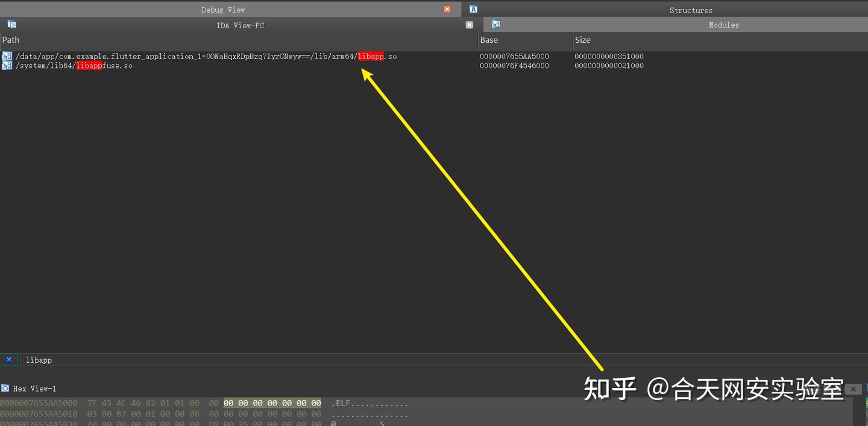The image size is (868, 426).
Task: Click the highlighted libapp text in arm64 path
Action: (371, 56)
